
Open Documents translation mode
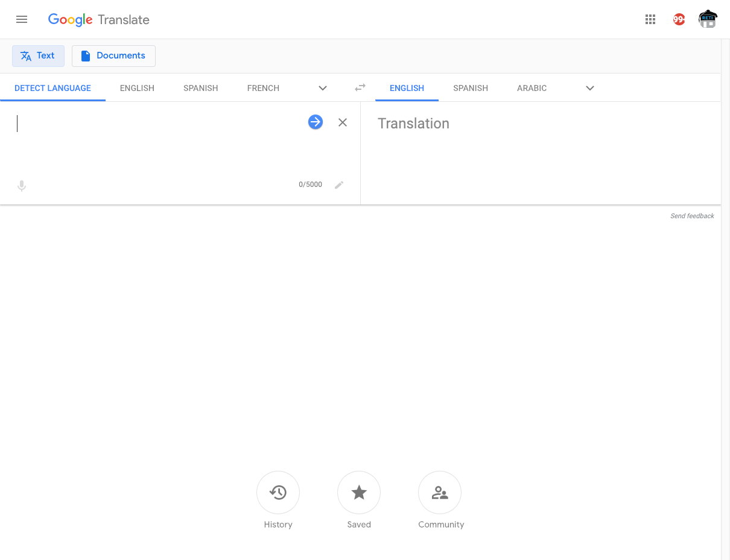point(113,55)
